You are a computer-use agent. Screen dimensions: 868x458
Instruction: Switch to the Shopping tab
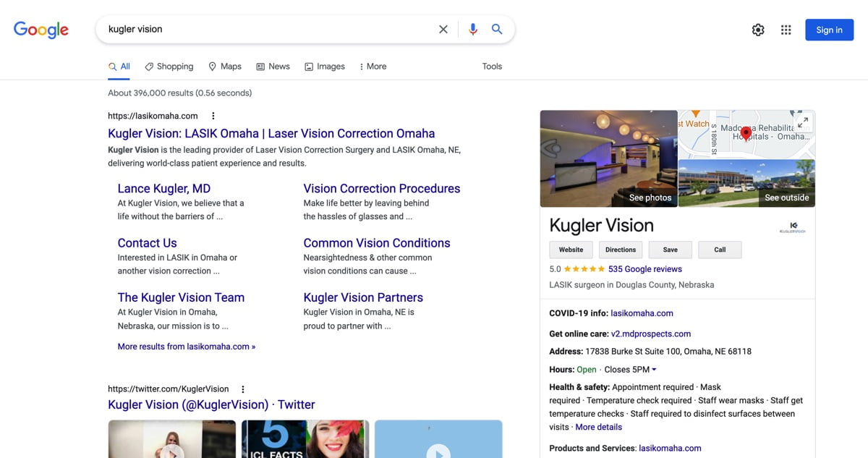click(x=169, y=67)
